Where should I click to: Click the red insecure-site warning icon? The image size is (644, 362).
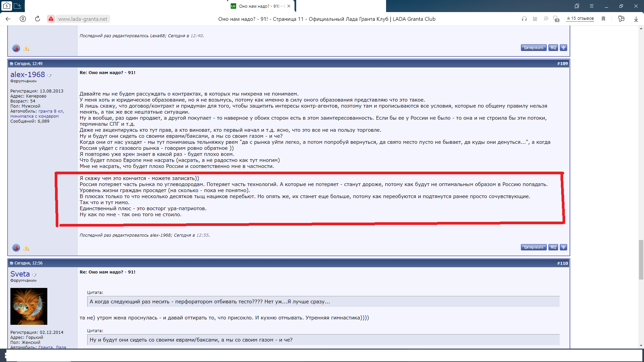coord(51,19)
